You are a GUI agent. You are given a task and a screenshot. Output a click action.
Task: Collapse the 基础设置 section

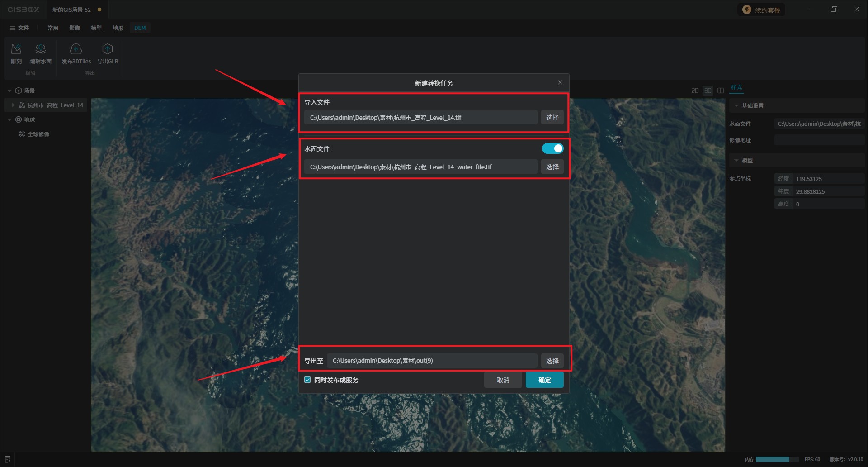click(736, 106)
